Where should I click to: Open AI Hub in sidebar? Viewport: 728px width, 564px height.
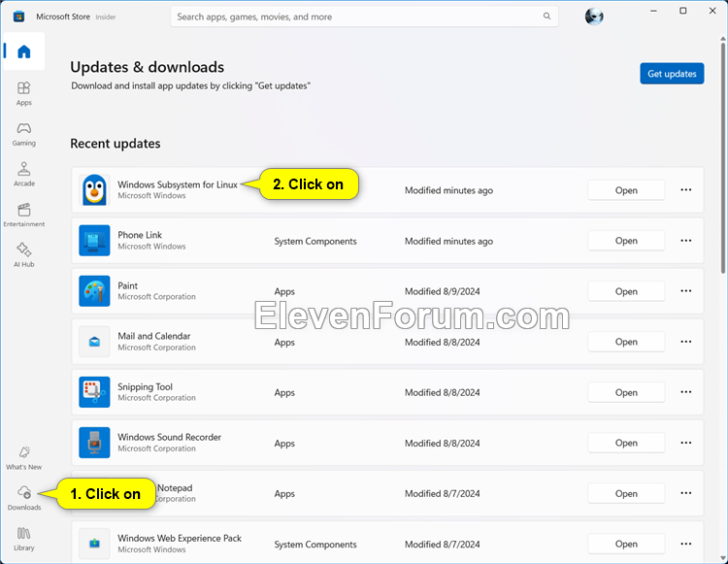(x=23, y=255)
